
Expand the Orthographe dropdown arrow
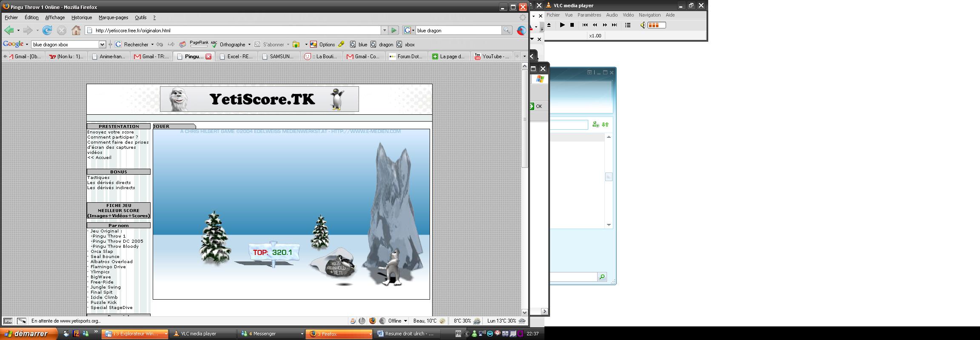249,44
